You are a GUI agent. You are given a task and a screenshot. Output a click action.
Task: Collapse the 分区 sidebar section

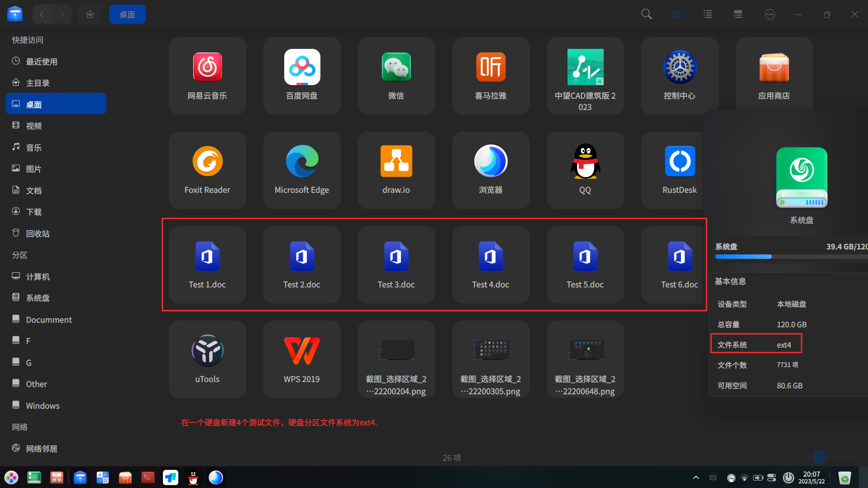[x=19, y=255]
